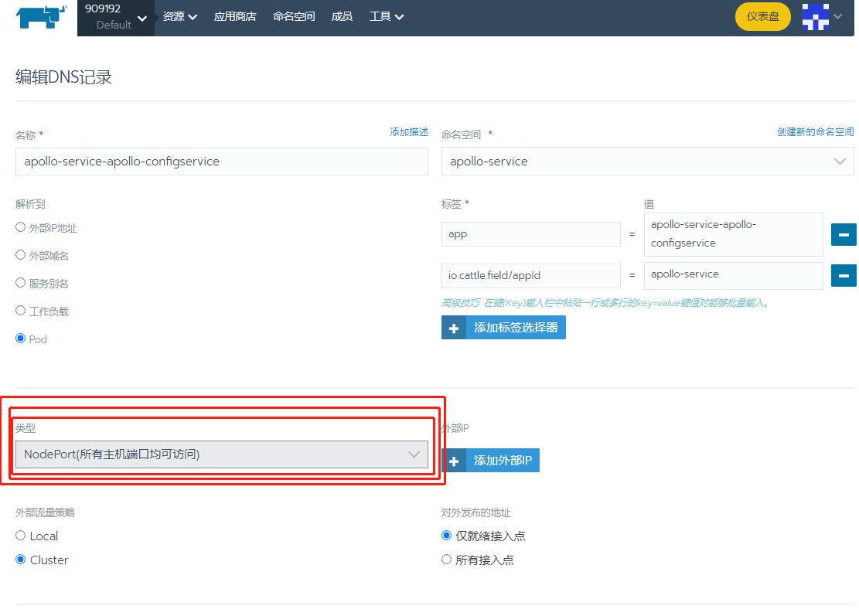Open the 909192 Default cluster switcher
This screenshot has height=616, width=859.
pyautogui.click(x=116, y=15)
